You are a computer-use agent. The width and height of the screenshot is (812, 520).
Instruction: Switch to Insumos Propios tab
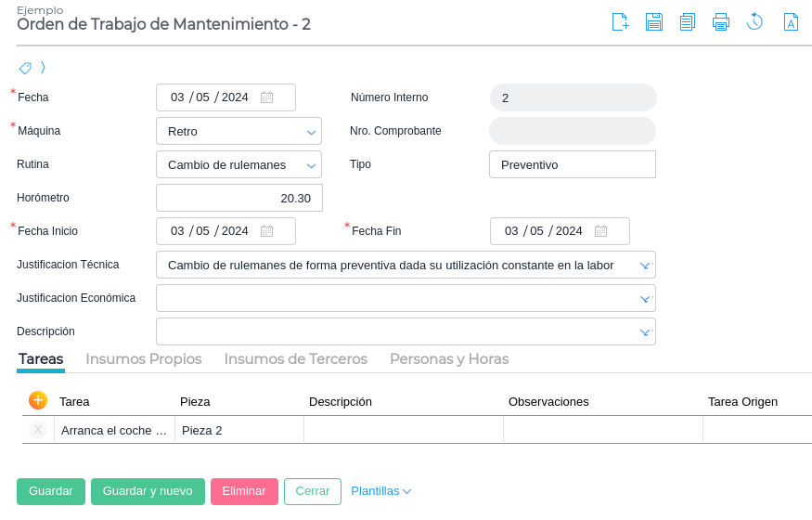[x=144, y=359]
